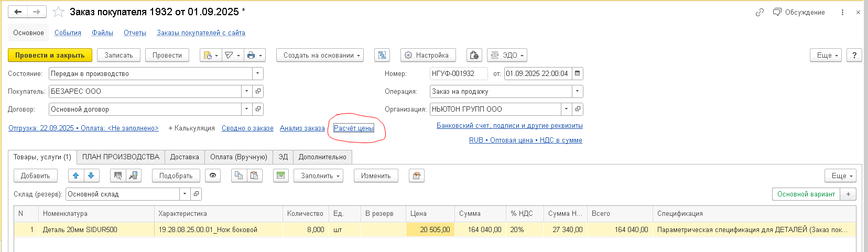Copy selected rows using the copy icon
This screenshot has height=252, width=868.
[x=239, y=176]
